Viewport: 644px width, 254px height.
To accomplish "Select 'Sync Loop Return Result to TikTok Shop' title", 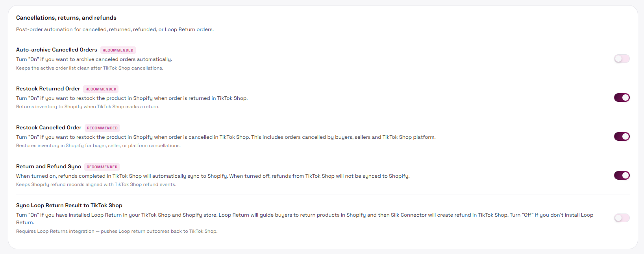I will (x=69, y=205).
